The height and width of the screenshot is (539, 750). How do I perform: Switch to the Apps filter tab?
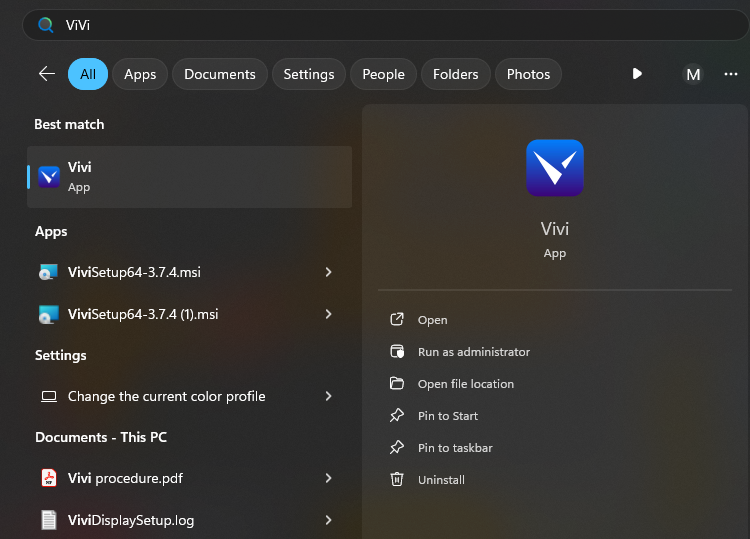(140, 74)
